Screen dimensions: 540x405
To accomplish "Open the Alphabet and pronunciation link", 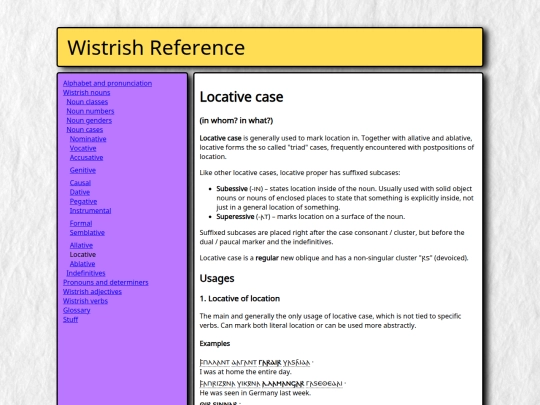I will click(x=107, y=83).
